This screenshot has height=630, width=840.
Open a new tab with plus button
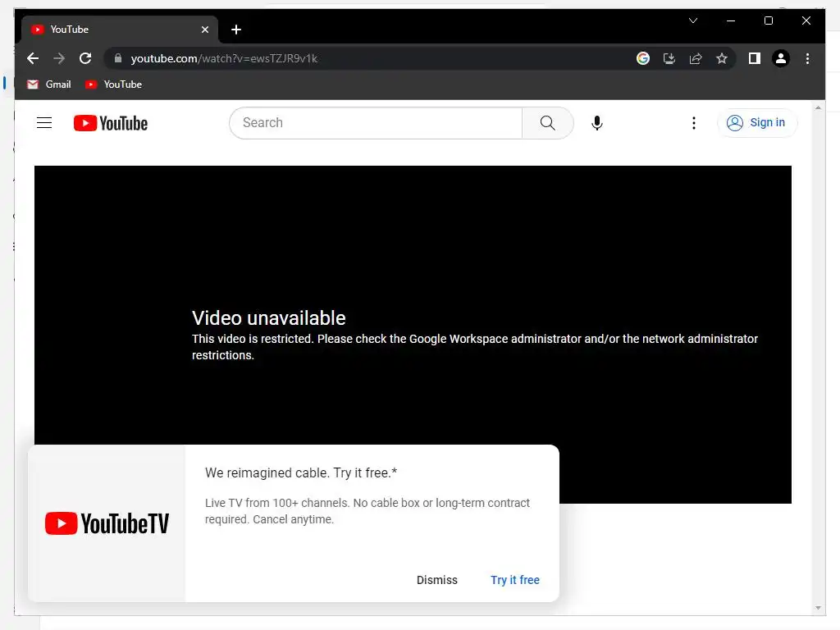(x=235, y=30)
